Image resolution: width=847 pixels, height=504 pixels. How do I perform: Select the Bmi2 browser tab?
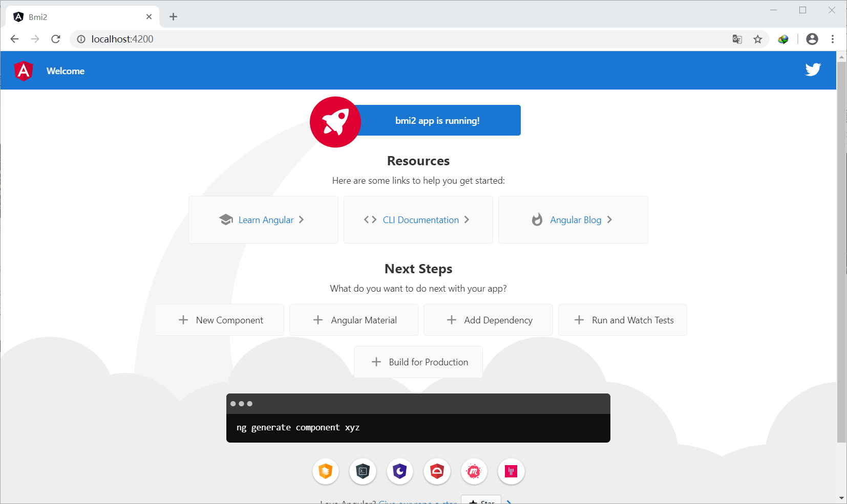coord(82,17)
